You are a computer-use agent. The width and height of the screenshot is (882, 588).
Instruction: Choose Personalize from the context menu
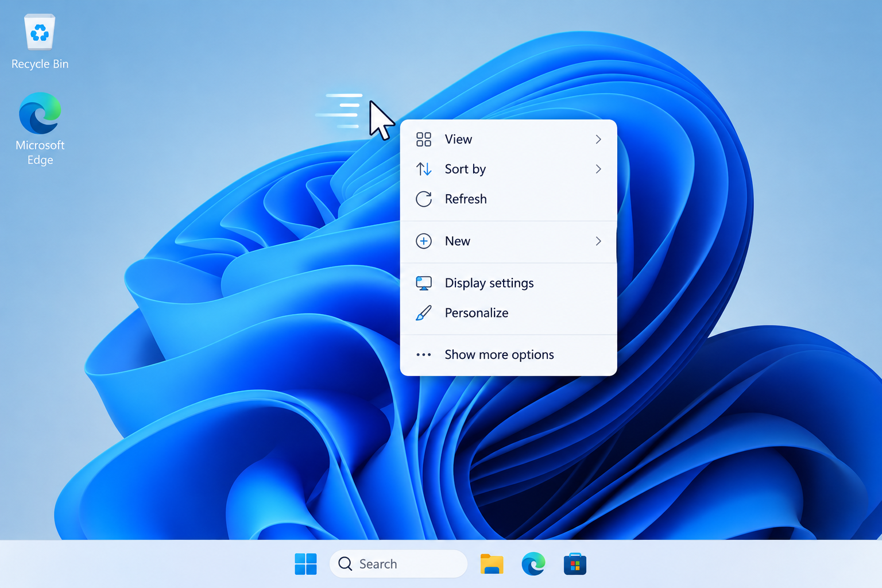508,313
